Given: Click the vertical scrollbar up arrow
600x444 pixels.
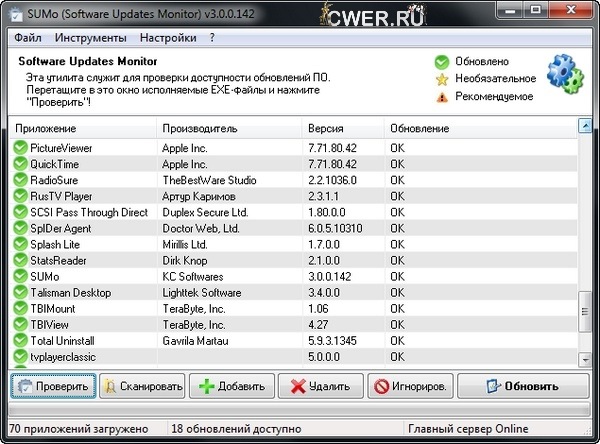Looking at the screenshot, I should [x=584, y=127].
